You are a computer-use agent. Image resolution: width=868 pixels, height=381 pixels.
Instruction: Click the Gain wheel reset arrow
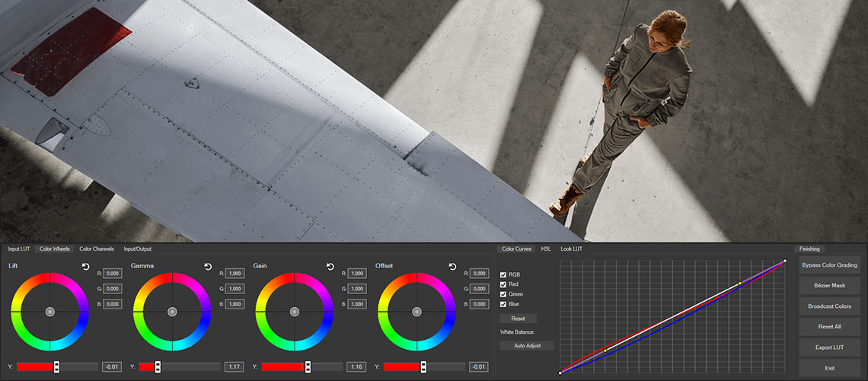pyautogui.click(x=330, y=266)
